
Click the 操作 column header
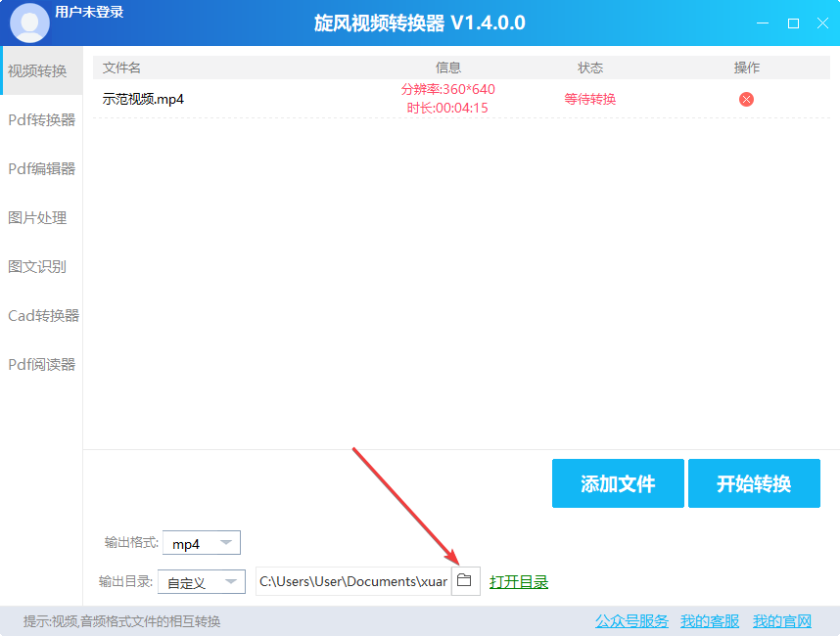click(747, 68)
